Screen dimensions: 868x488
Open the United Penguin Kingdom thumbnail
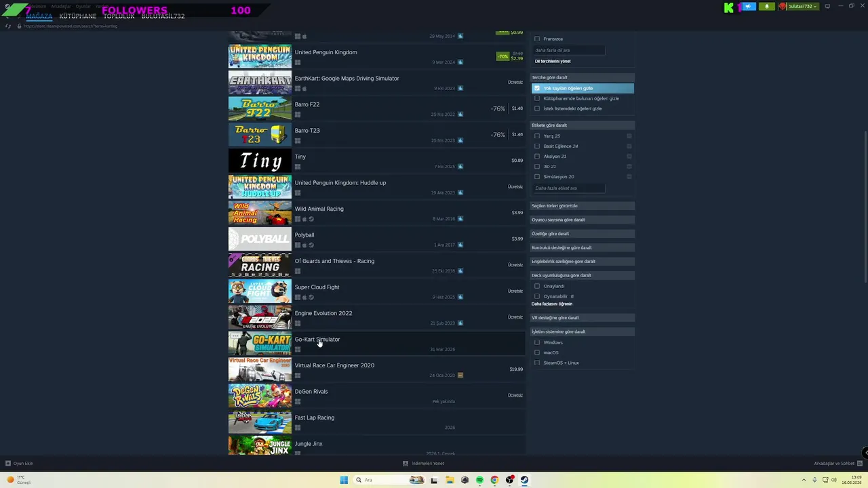pos(260,56)
